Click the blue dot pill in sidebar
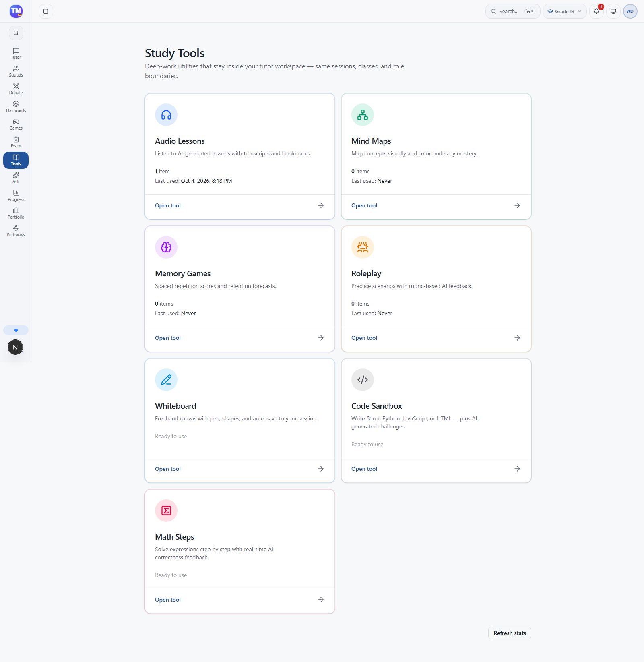Screen dimensions: 644x662 tap(16, 330)
